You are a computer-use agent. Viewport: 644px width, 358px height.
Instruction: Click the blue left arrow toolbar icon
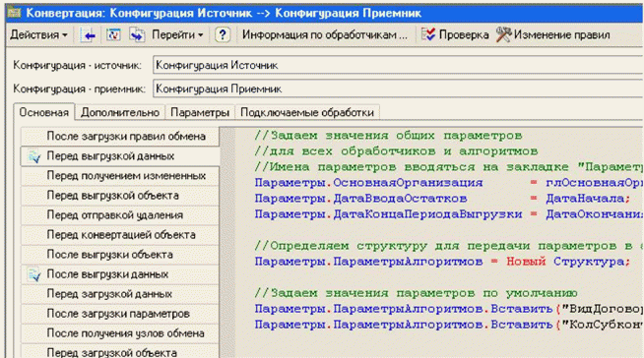pos(89,35)
